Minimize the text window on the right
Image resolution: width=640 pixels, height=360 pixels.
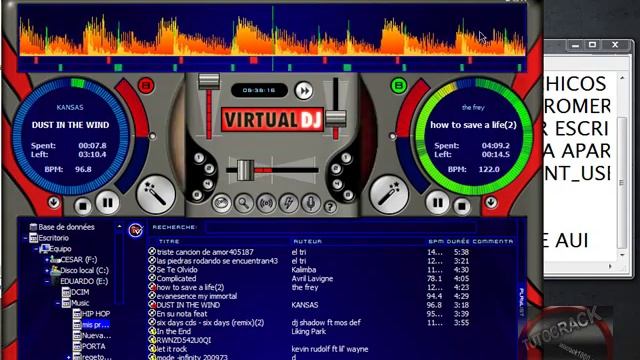coord(575,45)
